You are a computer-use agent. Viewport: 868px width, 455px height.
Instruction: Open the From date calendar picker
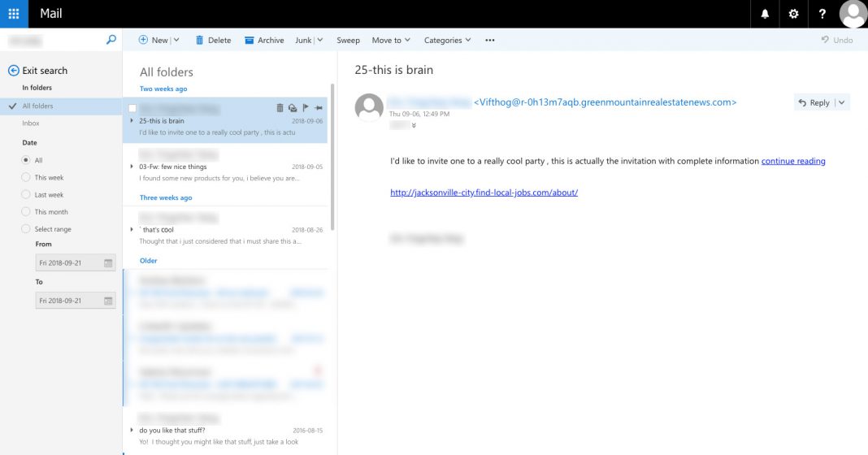109,263
